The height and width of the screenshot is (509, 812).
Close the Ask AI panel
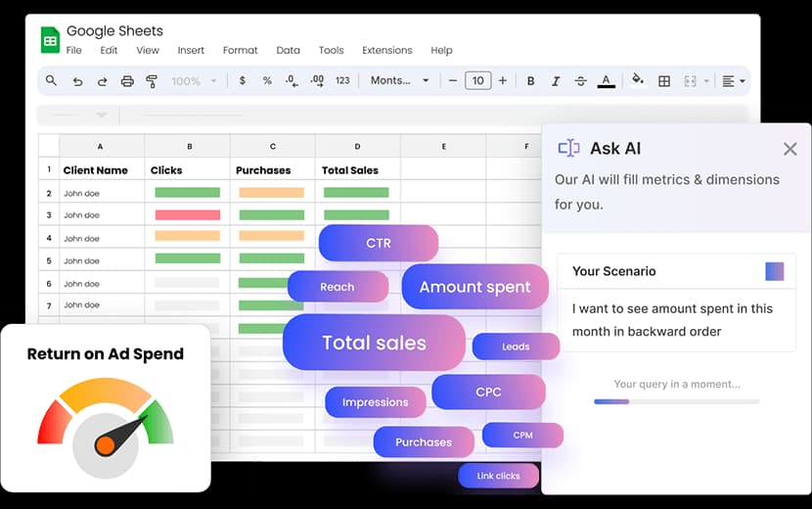[789, 149]
